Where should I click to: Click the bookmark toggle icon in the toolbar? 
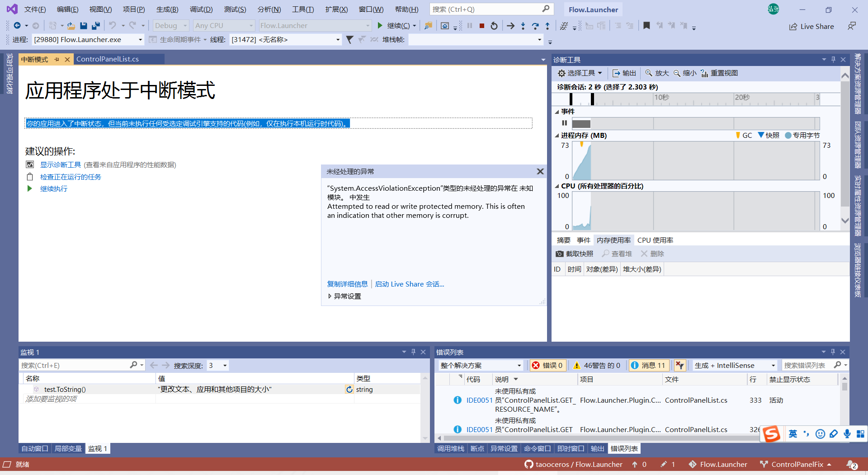(646, 26)
